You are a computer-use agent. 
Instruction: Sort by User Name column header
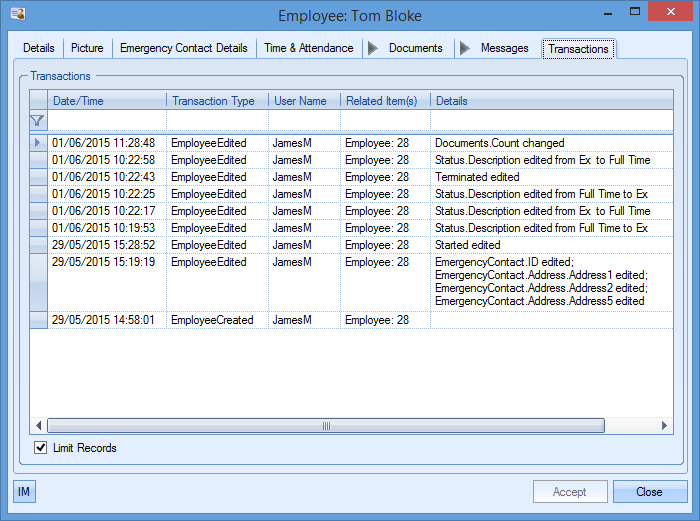[x=303, y=101]
